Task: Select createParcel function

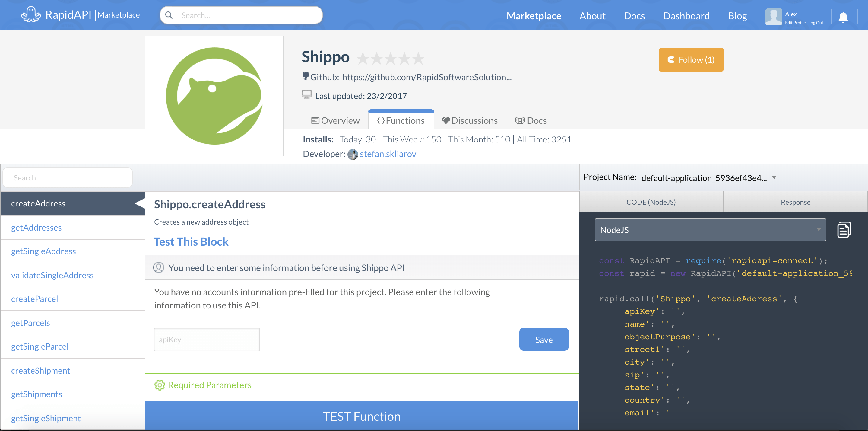Action: tap(72, 299)
